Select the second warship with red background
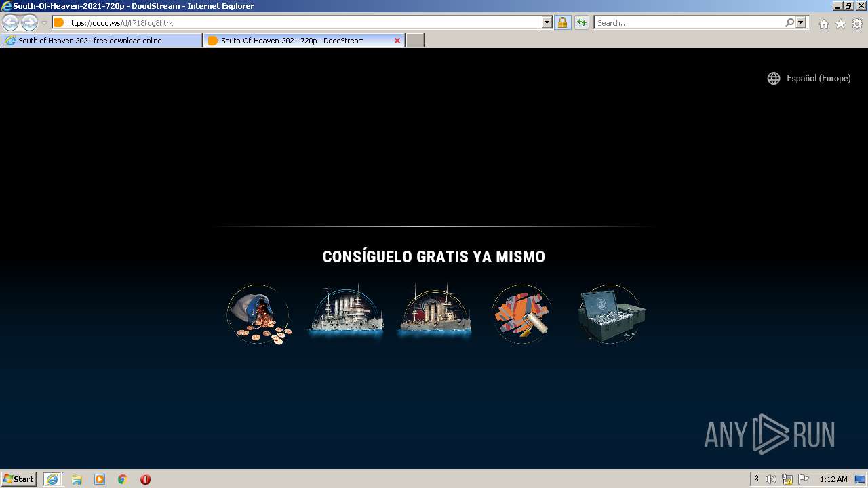 434,313
